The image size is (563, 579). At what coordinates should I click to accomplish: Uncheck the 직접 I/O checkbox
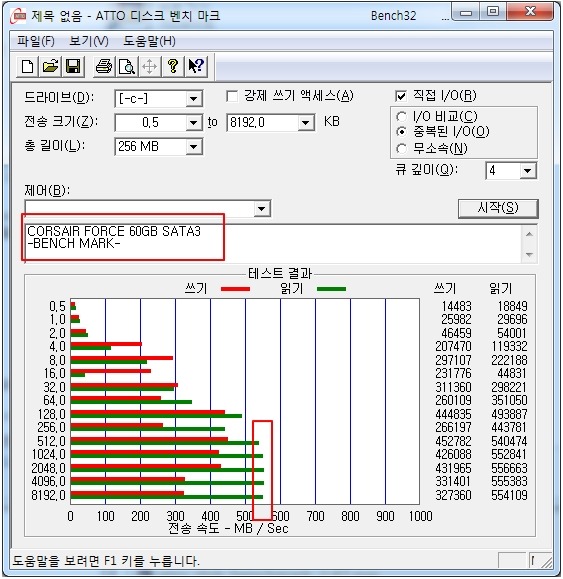401,96
